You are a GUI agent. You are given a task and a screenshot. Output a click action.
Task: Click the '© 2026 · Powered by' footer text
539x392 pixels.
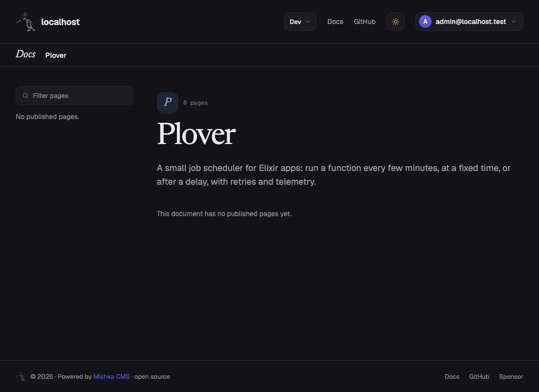pyautogui.click(x=61, y=376)
